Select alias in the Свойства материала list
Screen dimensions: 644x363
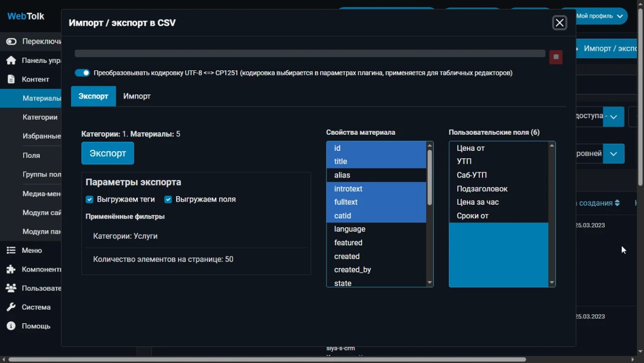[342, 175]
